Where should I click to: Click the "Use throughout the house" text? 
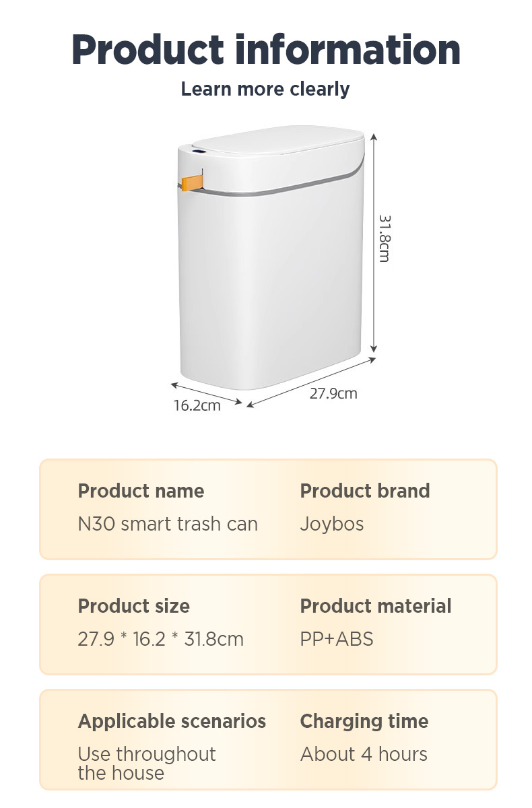pyautogui.click(x=146, y=763)
